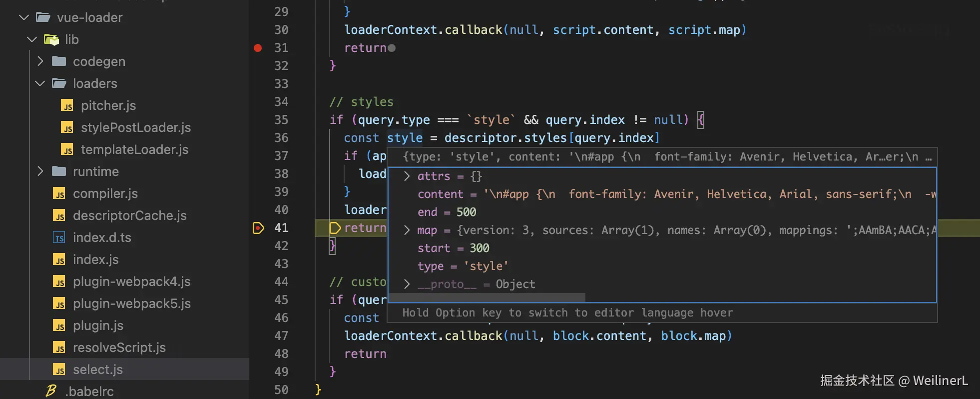Click the JS icon beside stylePostLoader.js
The image size is (980, 399).
click(67, 127)
